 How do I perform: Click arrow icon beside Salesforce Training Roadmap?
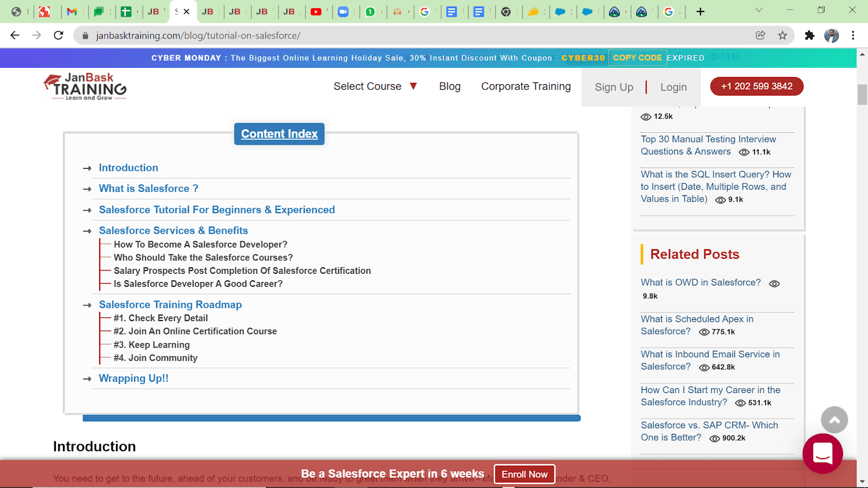[87, 305]
